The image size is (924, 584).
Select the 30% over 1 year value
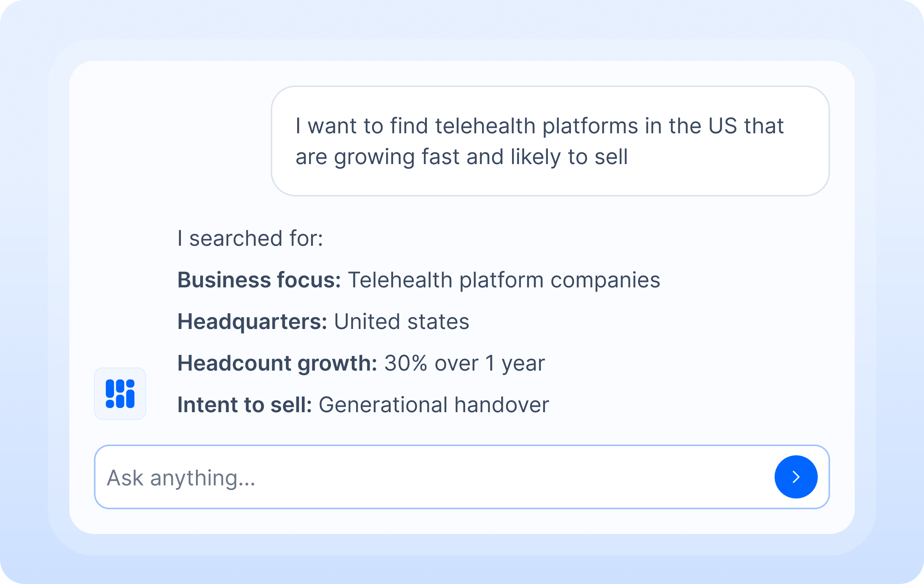click(464, 363)
